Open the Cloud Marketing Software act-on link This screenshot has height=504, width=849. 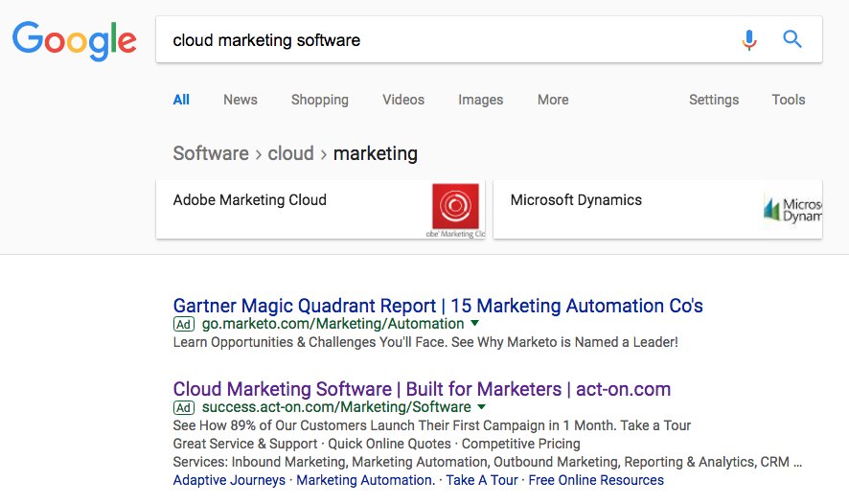click(422, 389)
